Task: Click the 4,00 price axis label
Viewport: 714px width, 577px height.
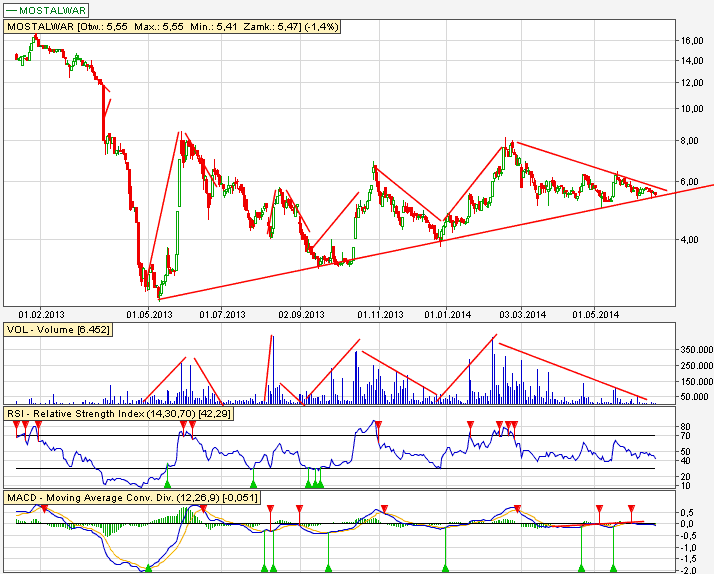Action: point(688,240)
